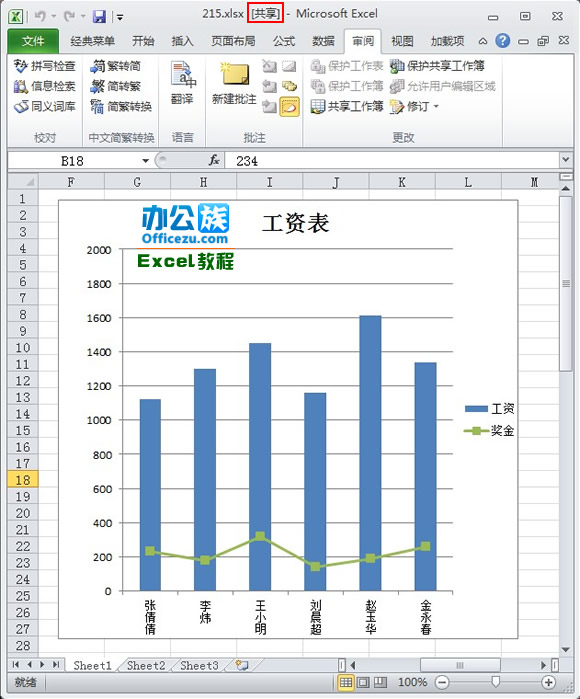Run 拼写检查 spell check

(x=45, y=66)
